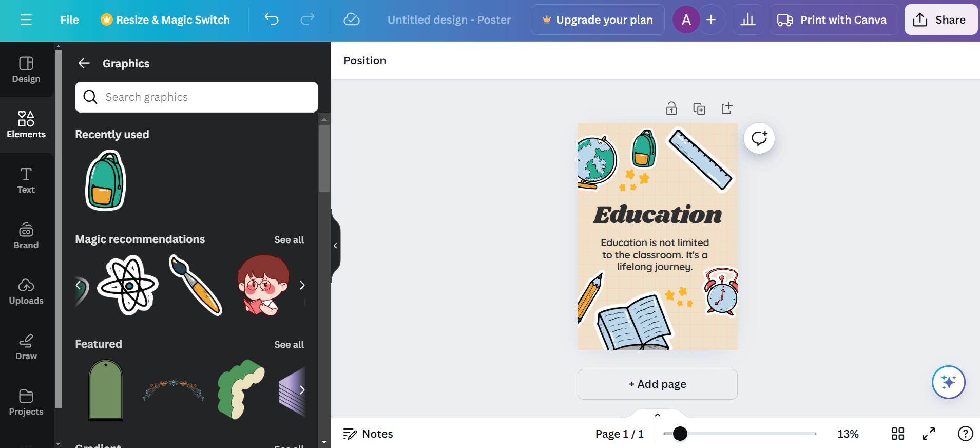Toggle the Notes panel
Image resolution: width=980 pixels, height=448 pixels.
368,434
